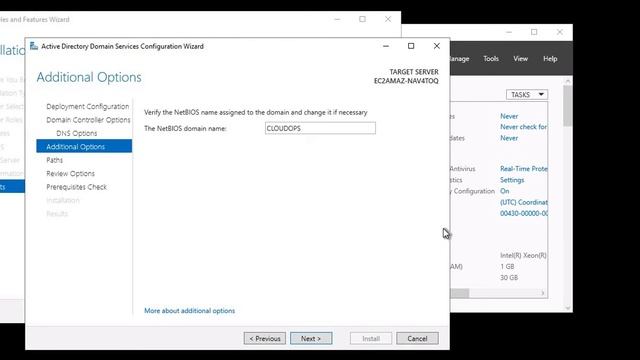Click the right arrow of horizontal scrollbar
The width and height of the screenshot is (640, 360).
pyautogui.click(x=543, y=293)
